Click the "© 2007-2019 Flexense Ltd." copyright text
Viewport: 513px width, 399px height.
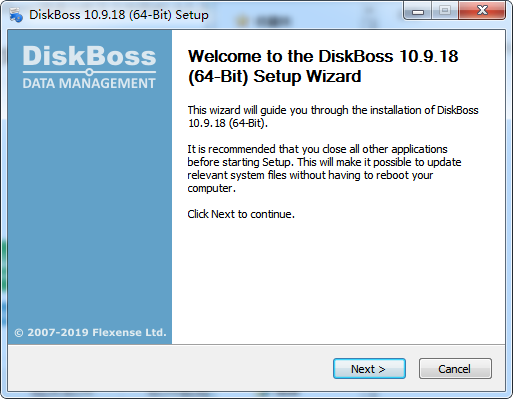[x=90, y=332]
